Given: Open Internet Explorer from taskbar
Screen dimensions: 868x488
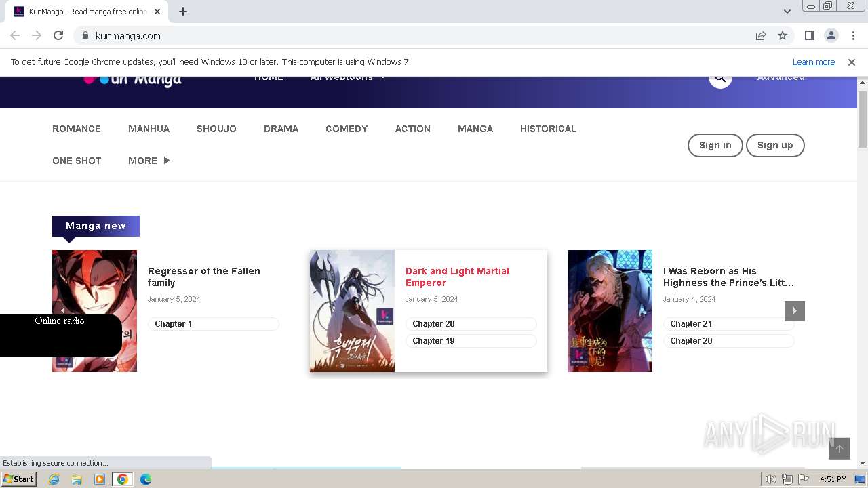Looking at the screenshot, I should point(54,479).
